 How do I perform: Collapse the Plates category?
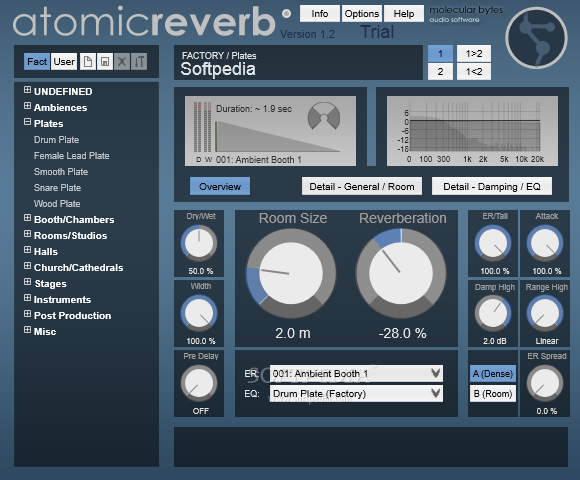(x=27, y=122)
